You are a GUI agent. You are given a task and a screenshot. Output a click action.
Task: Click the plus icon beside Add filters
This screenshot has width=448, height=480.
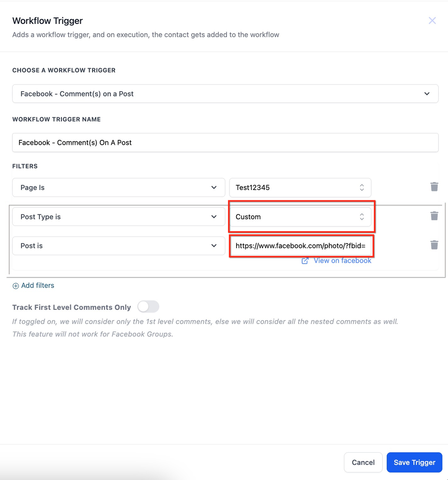click(x=16, y=286)
